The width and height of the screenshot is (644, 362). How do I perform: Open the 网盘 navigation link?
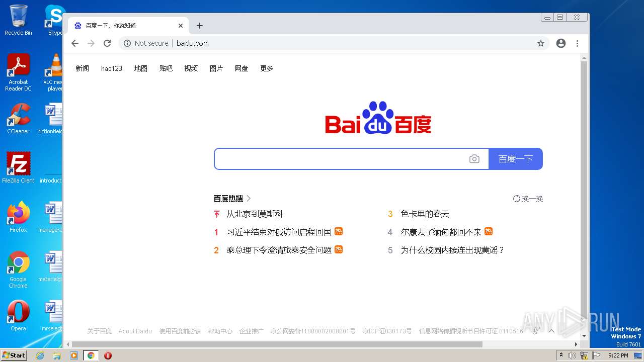click(x=242, y=68)
